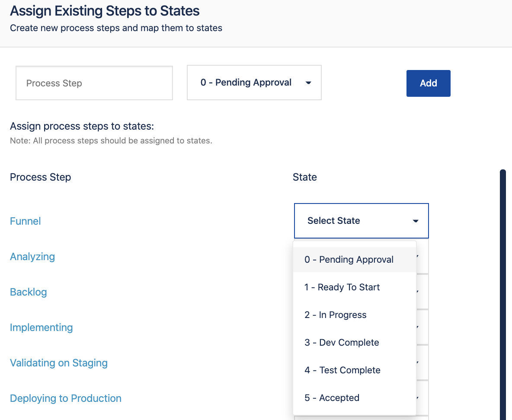Open the Funnel process step link
This screenshot has width=512, height=420.
[26, 221]
